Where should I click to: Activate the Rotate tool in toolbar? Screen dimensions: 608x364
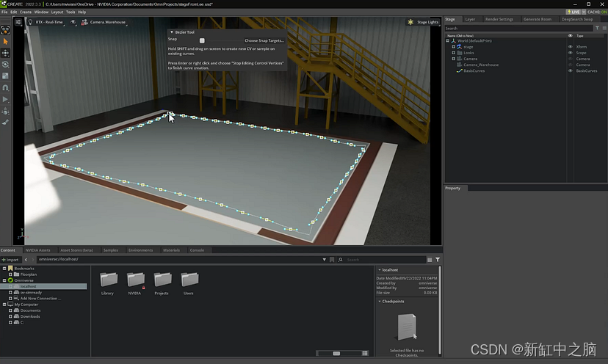click(x=5, y=65)
